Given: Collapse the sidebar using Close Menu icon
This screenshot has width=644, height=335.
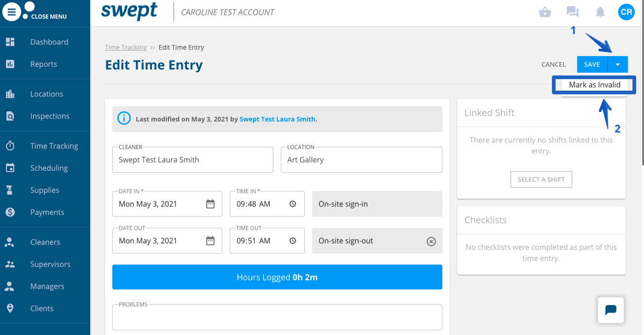Looking at the screenshot, I should (x=12, y=12).
